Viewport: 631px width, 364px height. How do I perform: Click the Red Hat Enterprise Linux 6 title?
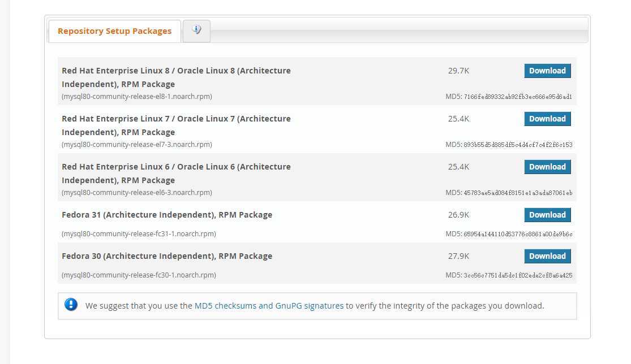(176, 173)
